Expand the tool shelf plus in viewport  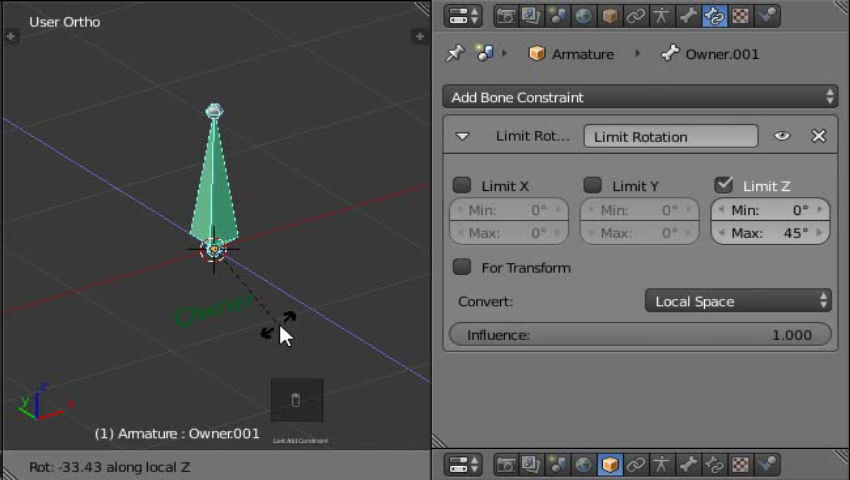(x=11, y=37)
